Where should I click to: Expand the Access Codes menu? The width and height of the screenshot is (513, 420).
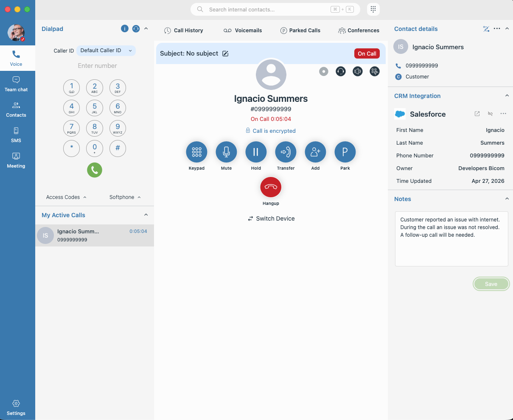[66, 197]
